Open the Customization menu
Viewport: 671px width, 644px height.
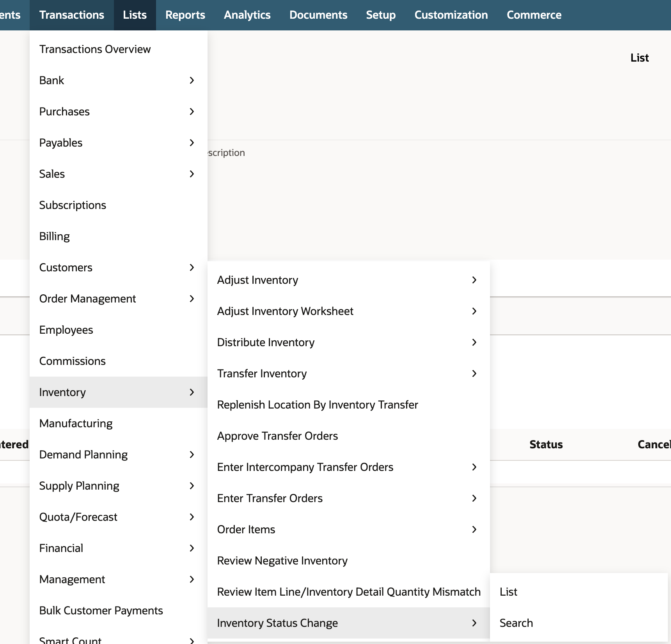point(451,15)
